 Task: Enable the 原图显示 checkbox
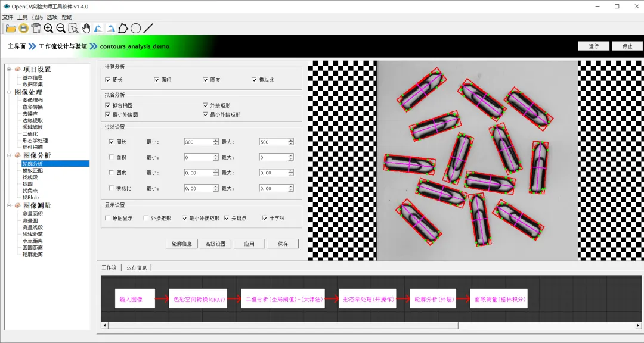tap(107, 219)
